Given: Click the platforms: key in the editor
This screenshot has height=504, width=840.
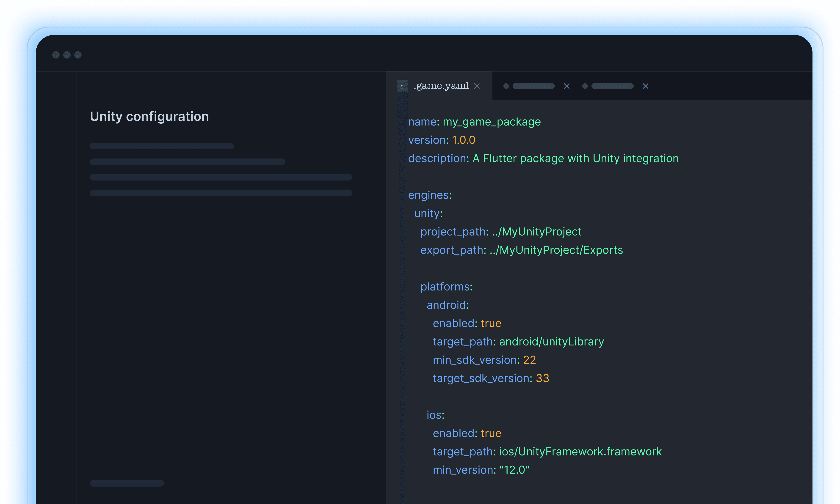Looking at the screenshot, I should coord(446,287).
